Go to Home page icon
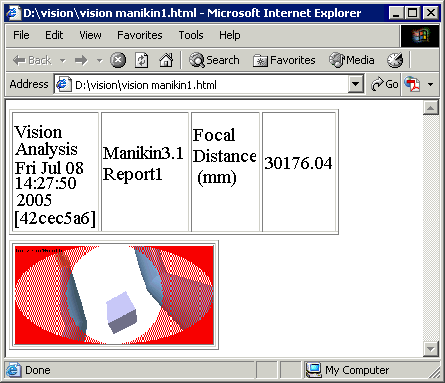This screenshot has width=445, height=383. 166,60
